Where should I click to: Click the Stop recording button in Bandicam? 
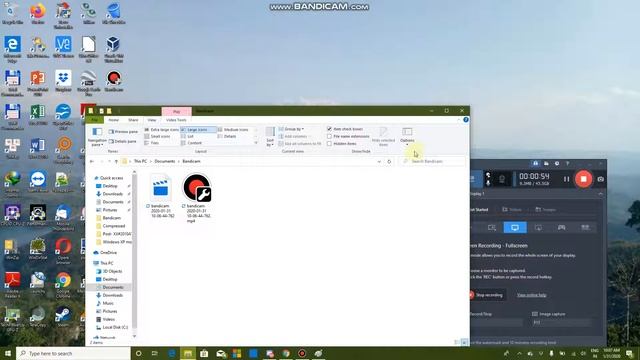489,295
